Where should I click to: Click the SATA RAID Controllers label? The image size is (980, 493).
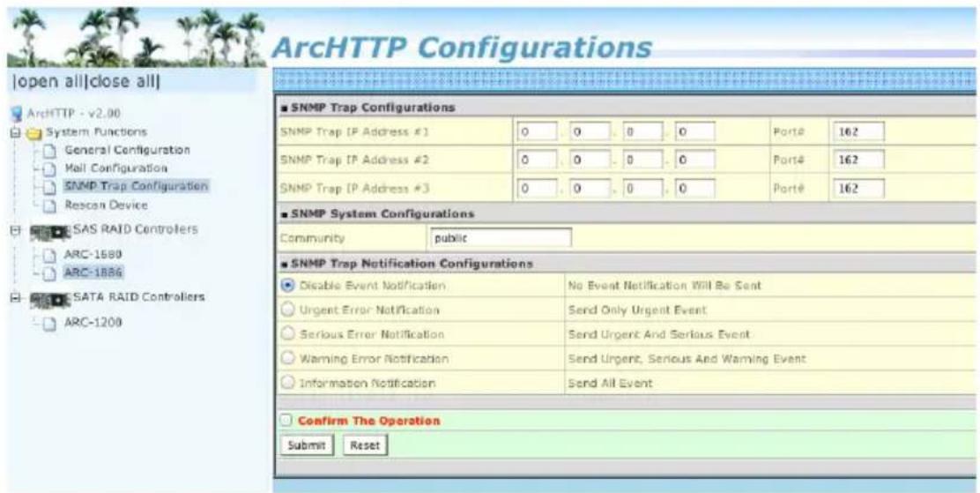139,296
